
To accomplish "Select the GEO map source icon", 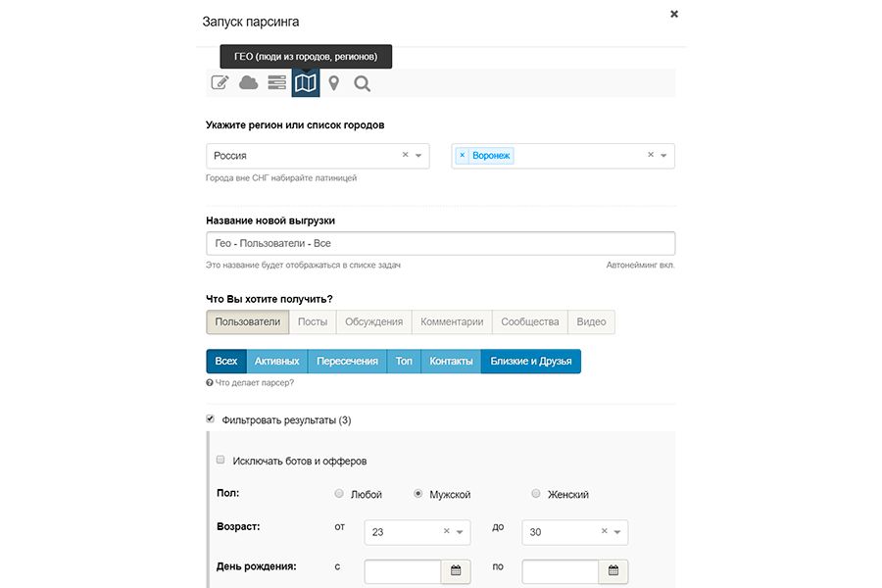I will tap(306, 82).
